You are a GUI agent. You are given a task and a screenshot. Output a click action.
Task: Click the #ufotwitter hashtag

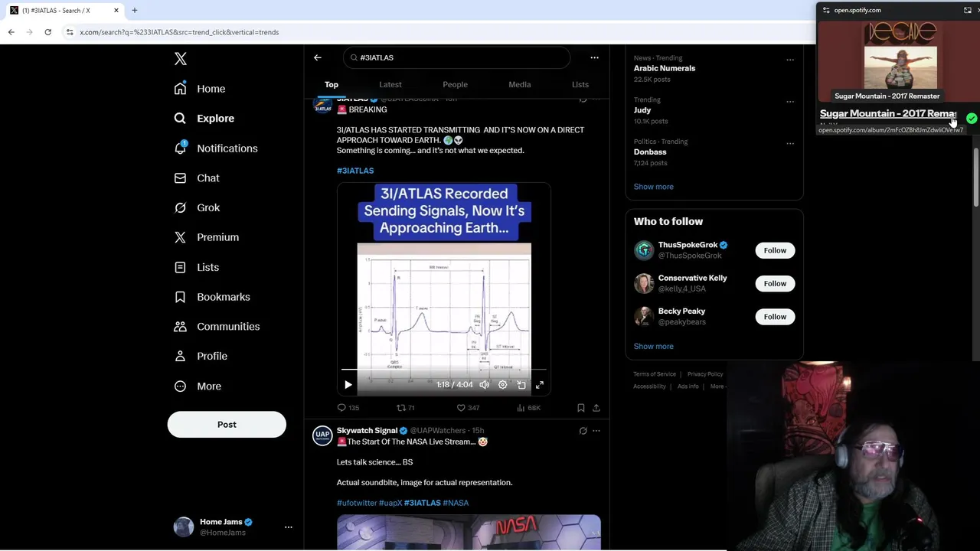click(x=357, y=503)
